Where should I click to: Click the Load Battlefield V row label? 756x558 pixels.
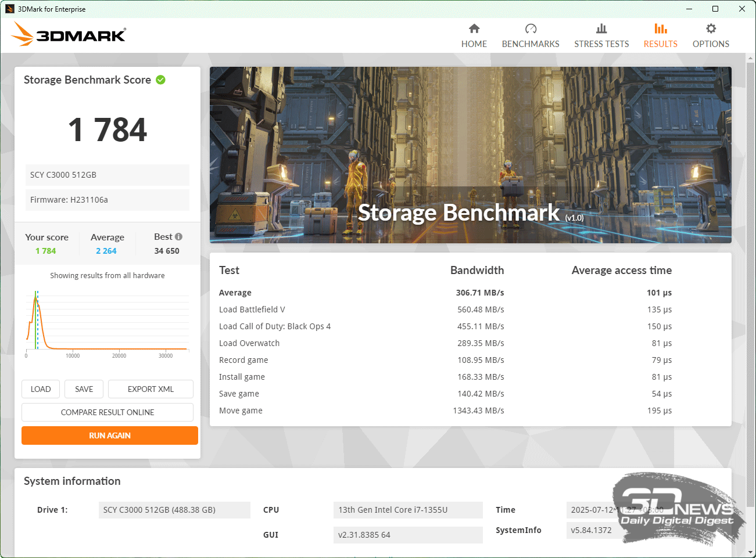pyautogui.click(x=252, y=309)
